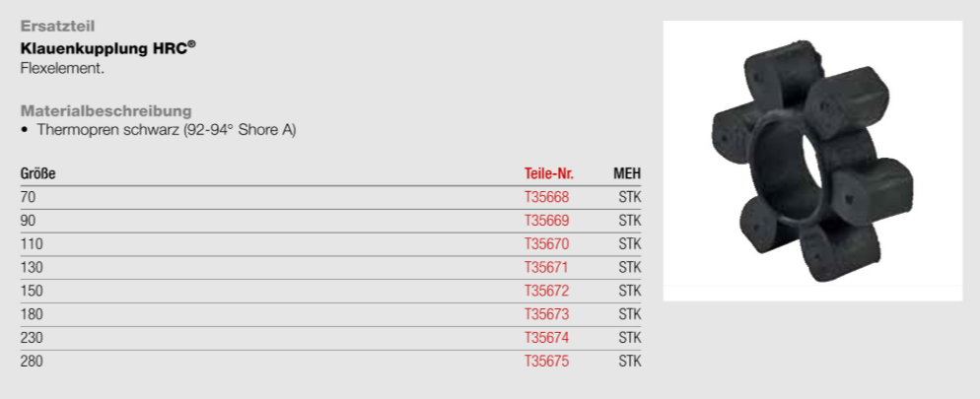Open part number T35675
Image resolution: width=980 pixels, height=399 pixels.
point(546,361)
